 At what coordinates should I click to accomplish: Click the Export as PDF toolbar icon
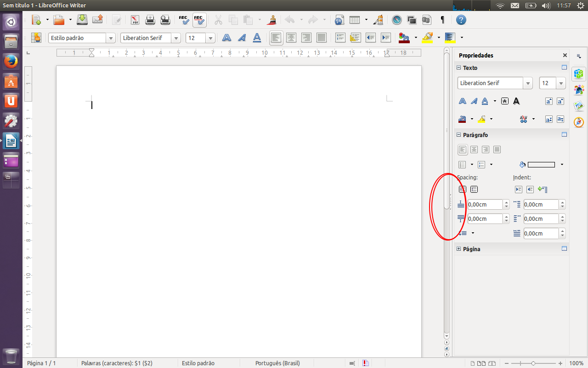(x=135, y=20)
